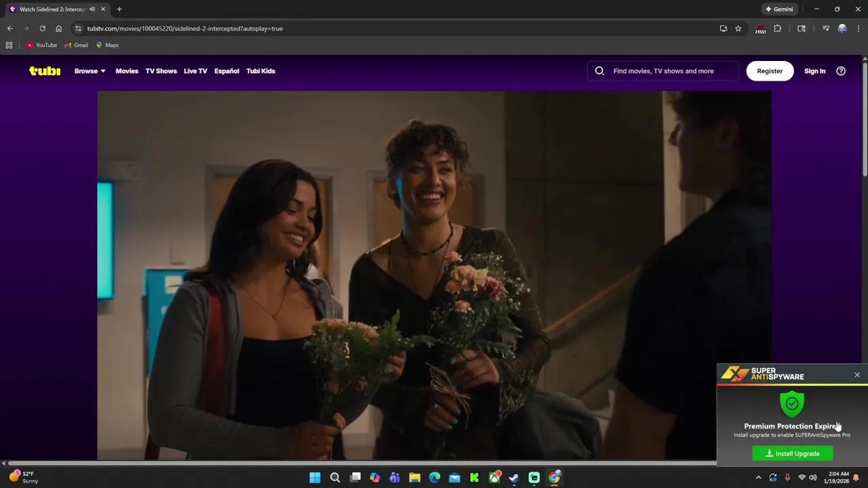Select the Watch Sidelined 2 tab

[x=58, y=9]
